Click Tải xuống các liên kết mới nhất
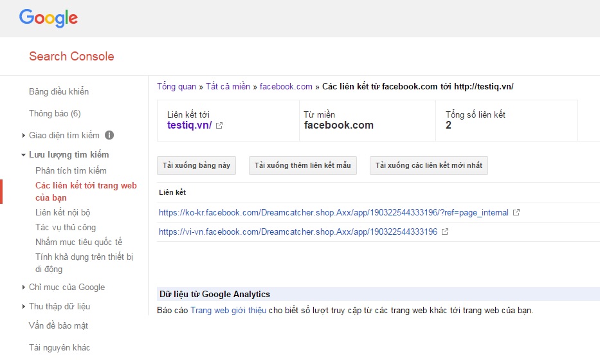 click(x=428, y=165)
